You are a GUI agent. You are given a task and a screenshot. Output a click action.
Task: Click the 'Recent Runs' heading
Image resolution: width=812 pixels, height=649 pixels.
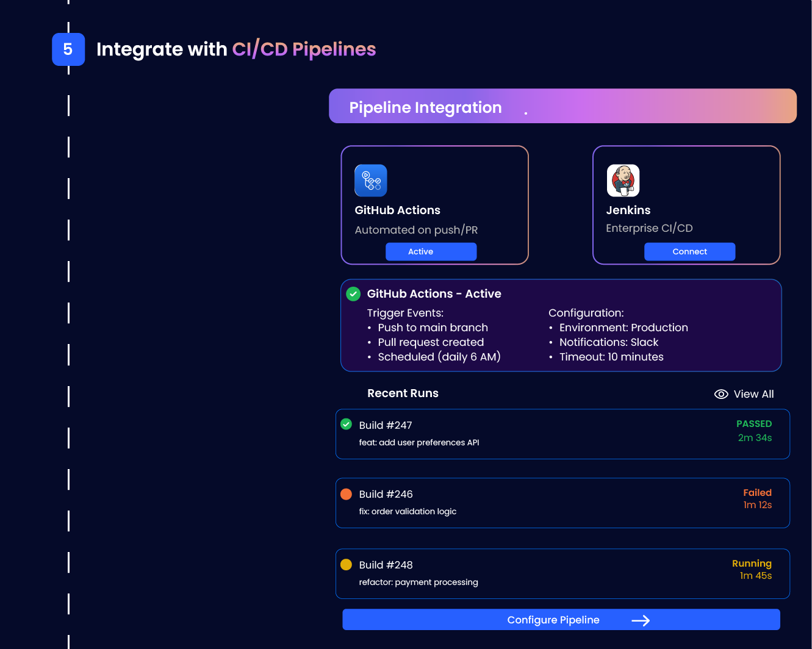point(403,393)
